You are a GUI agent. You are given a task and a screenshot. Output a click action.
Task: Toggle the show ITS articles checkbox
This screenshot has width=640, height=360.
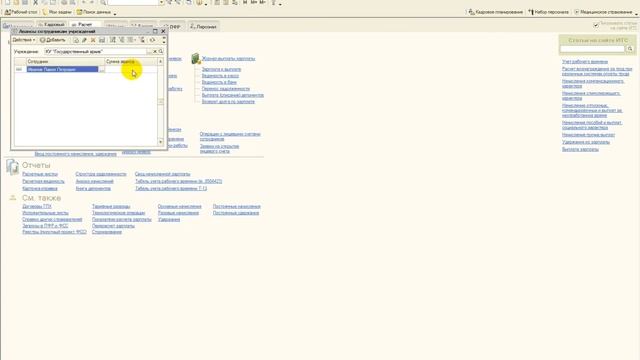(596, 25)
